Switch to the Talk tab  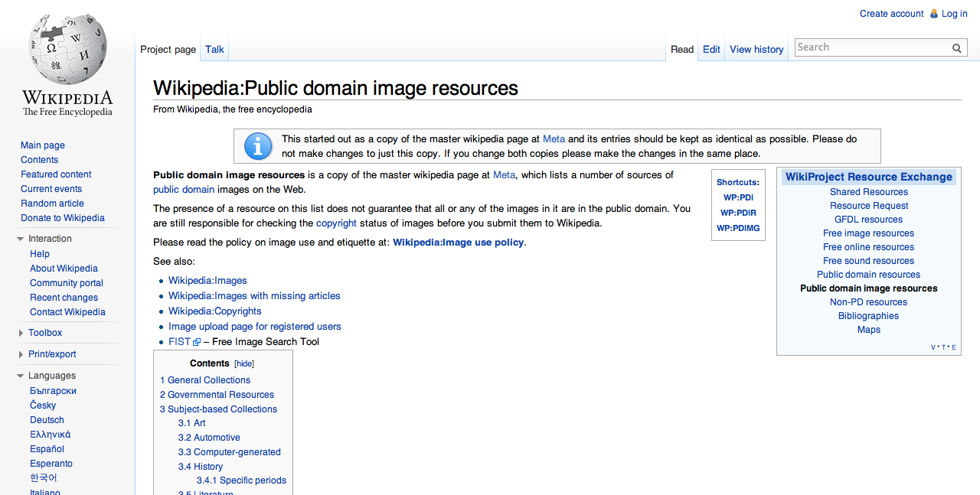click(x=214, y=49)
